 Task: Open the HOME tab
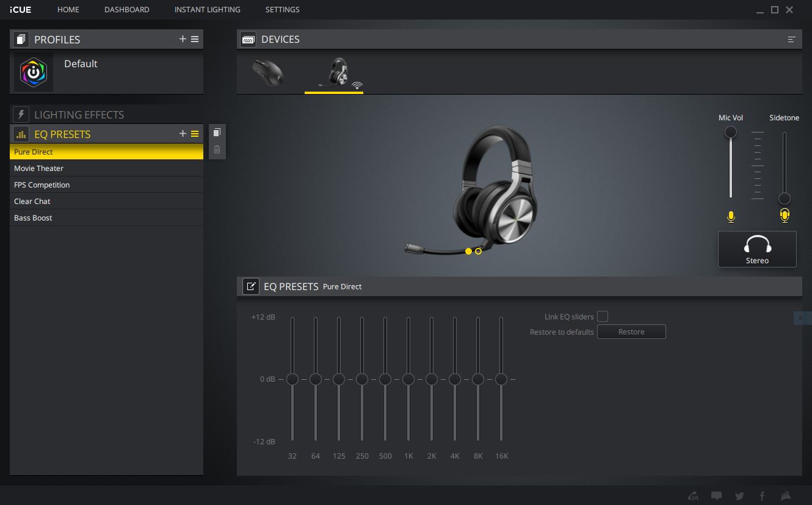[x=68, y=10]
